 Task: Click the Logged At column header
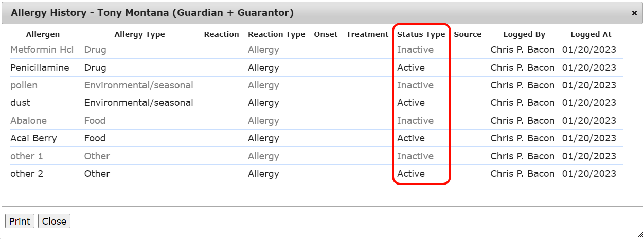pos(591,34)
